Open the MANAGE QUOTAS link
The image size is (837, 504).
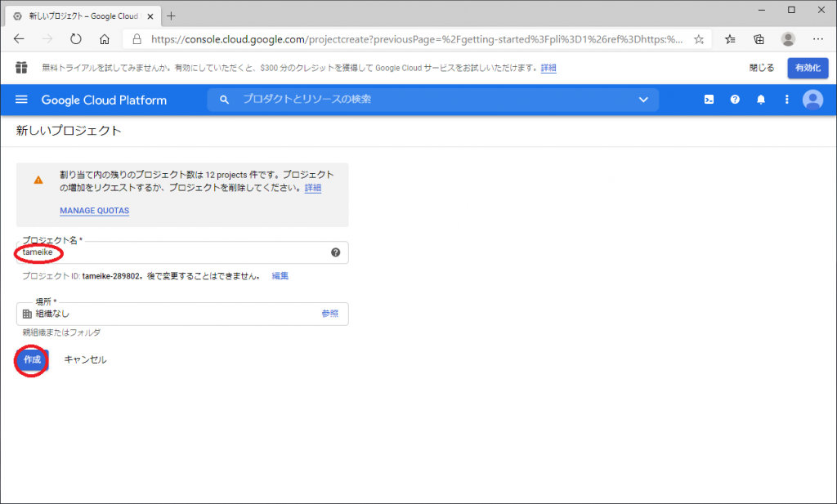(x=94, y=211)
